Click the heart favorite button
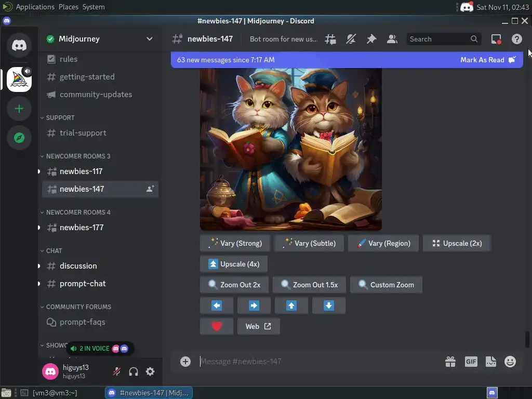The width and height of the screenshot is (532, 399). [217, 326]
